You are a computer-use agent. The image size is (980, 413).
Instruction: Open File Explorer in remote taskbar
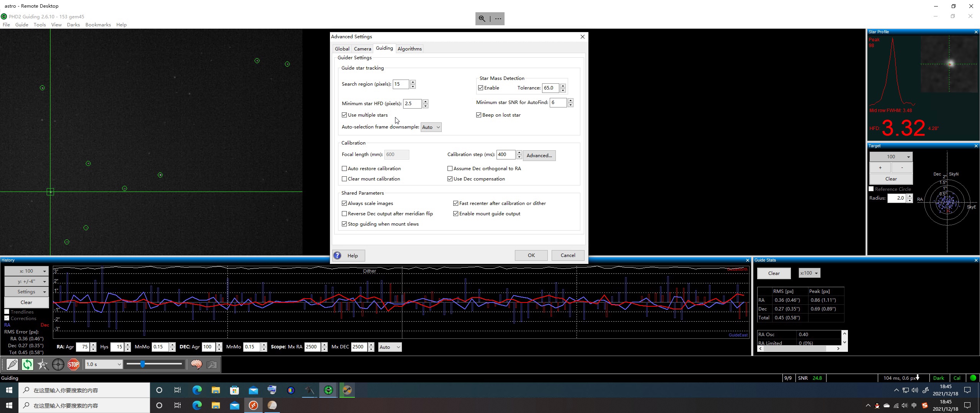pyautogui.click(x=216, y=390)
